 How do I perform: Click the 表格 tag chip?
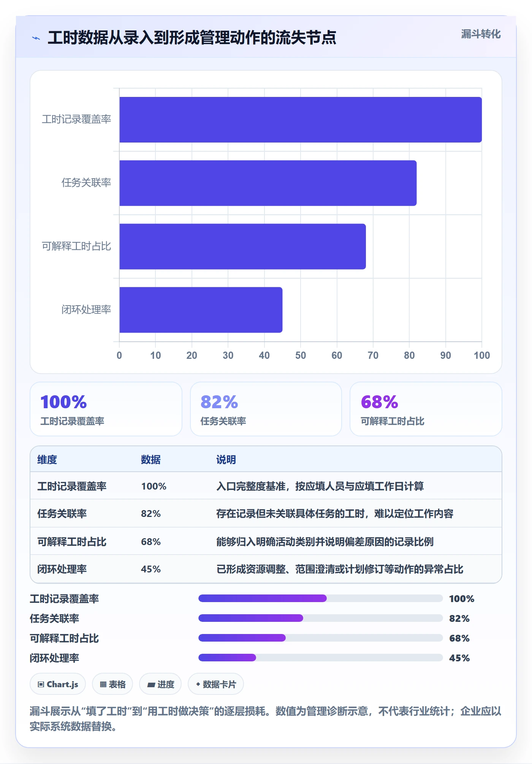(x=112, y=684)
